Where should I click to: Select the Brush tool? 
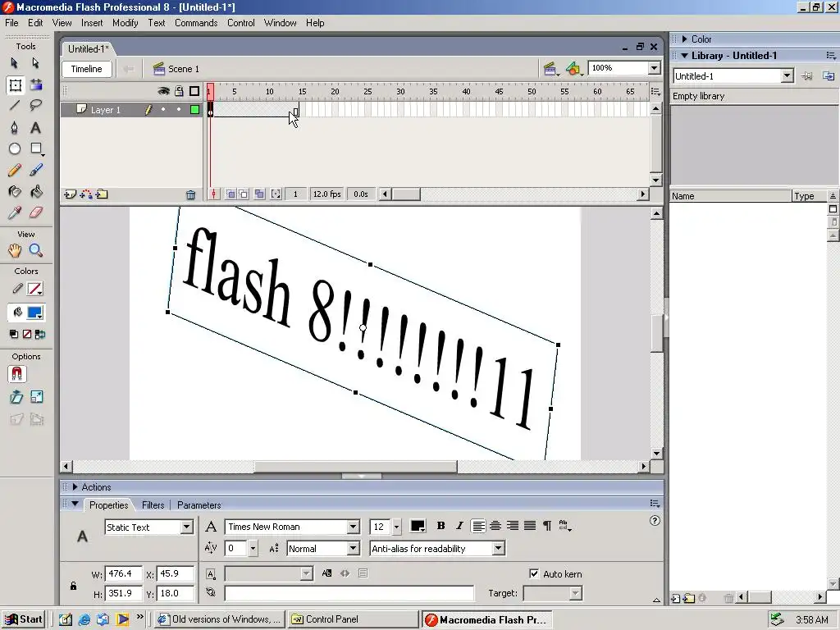(36, 170)
